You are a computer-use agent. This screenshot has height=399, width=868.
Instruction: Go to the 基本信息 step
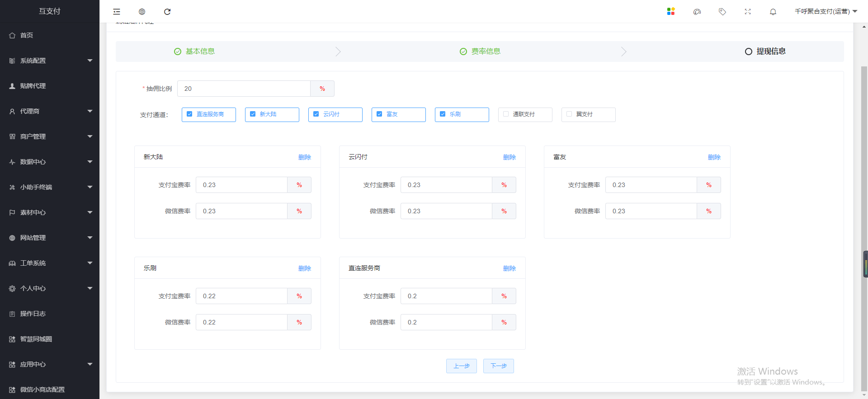click(194, 52)
